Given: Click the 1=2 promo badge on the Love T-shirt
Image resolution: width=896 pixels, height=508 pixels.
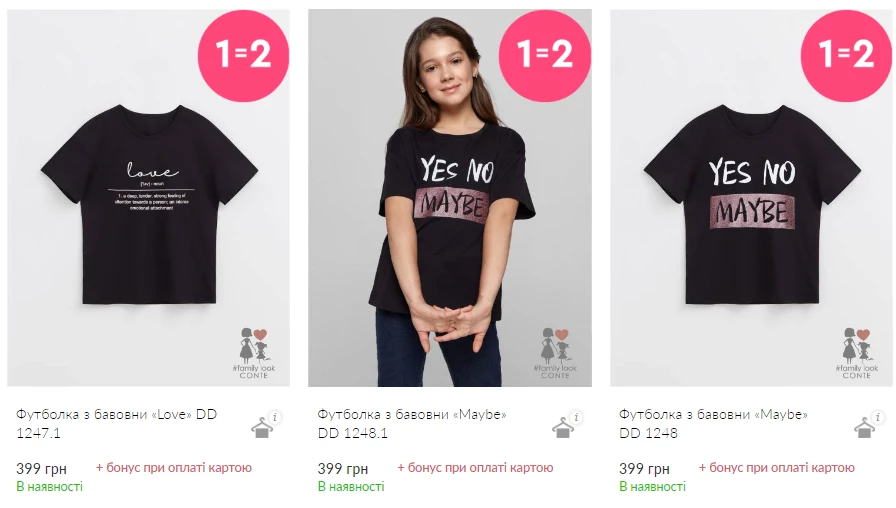Looking at the screenshot, I should pos(243,55).
